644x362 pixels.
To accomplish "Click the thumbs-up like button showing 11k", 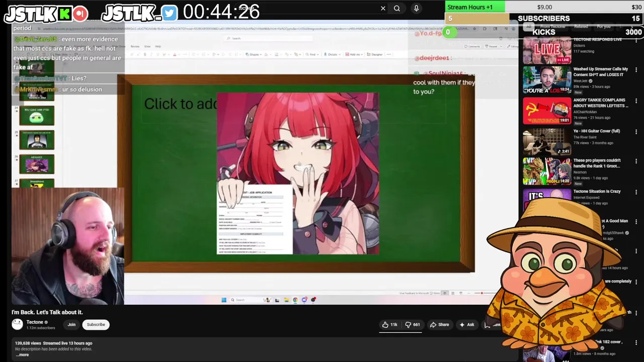I will click(x=390, y=325).
